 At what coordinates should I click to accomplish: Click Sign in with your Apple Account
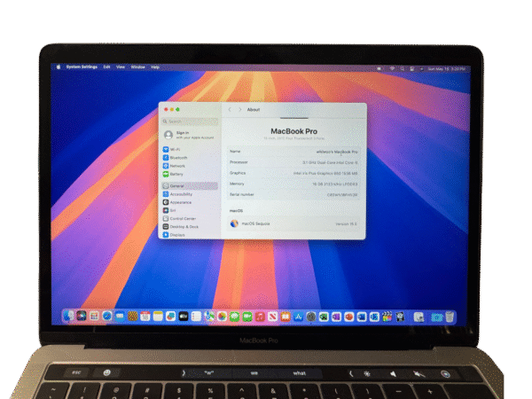[190, 135]
